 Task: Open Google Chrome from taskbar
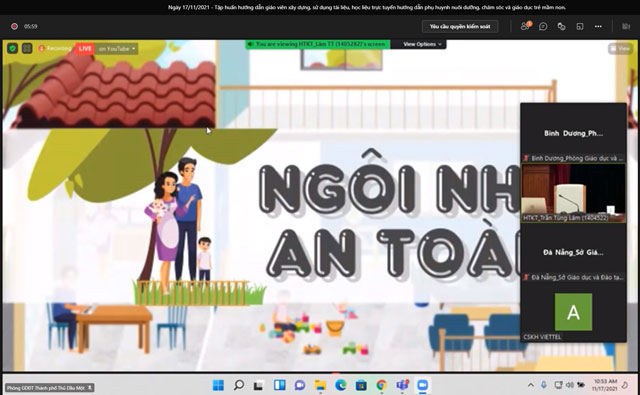[382, 385]
